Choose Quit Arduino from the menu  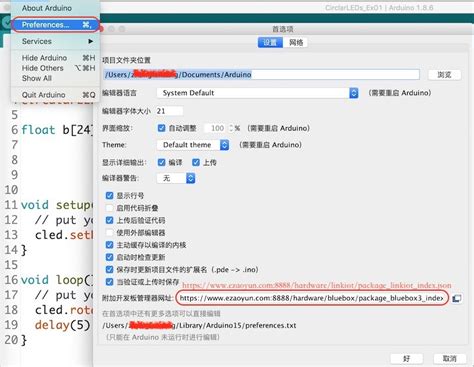[56, 95]
